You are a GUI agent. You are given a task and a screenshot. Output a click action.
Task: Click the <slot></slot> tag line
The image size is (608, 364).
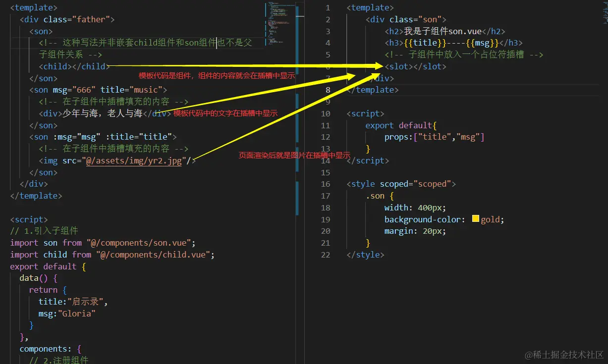(x=415, y=66)
